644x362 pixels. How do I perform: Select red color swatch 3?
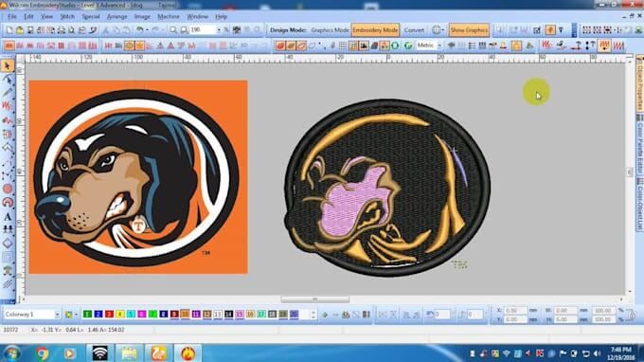[x=109, y=315]
